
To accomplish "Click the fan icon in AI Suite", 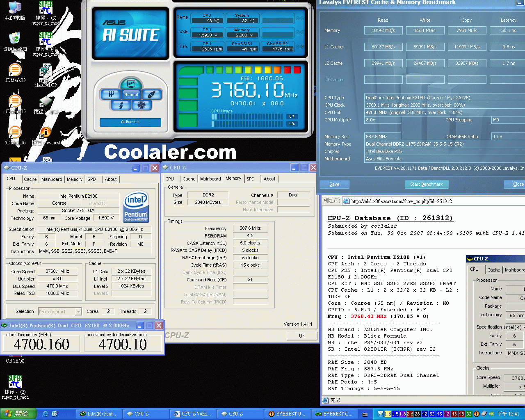I will pyautogui.click(x=142, y=105).
